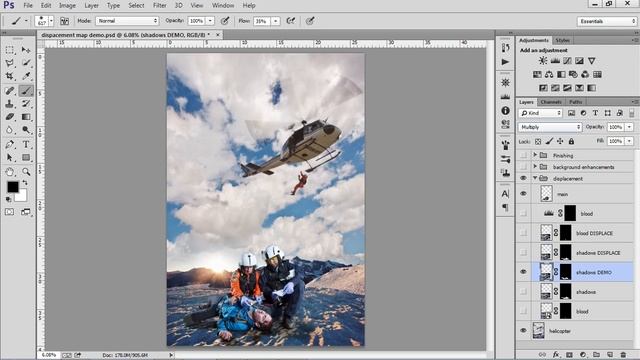This screenshot has height=360, width=640.
Task: Select the Hand tool
Action: [x=10, y=172]
